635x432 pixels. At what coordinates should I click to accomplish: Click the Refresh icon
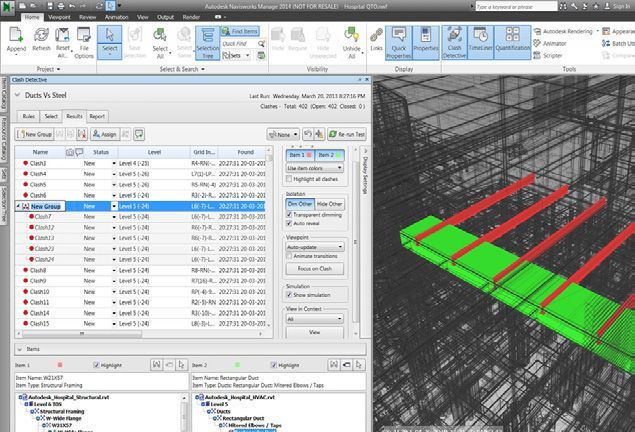[41, 40]
